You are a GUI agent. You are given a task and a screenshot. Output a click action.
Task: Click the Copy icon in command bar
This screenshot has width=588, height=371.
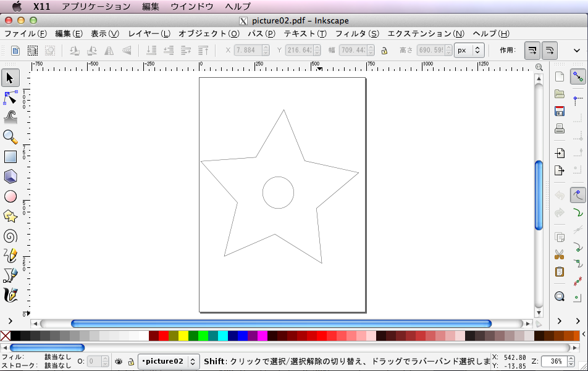tap(559, 237)
